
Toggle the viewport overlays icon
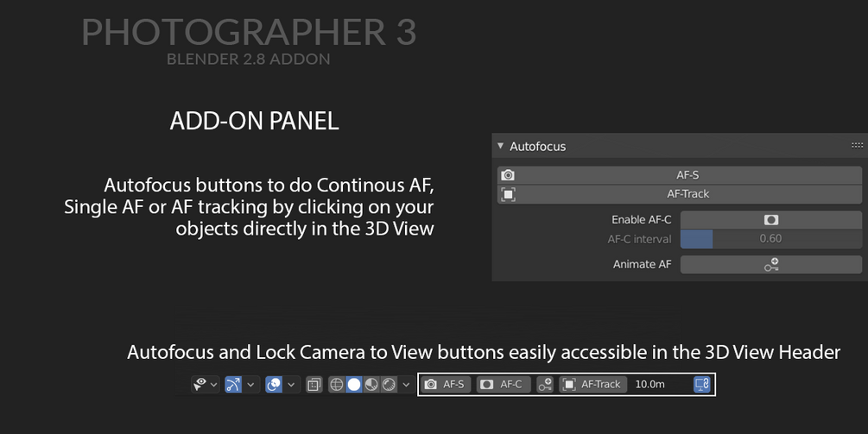tap(273, 384)
